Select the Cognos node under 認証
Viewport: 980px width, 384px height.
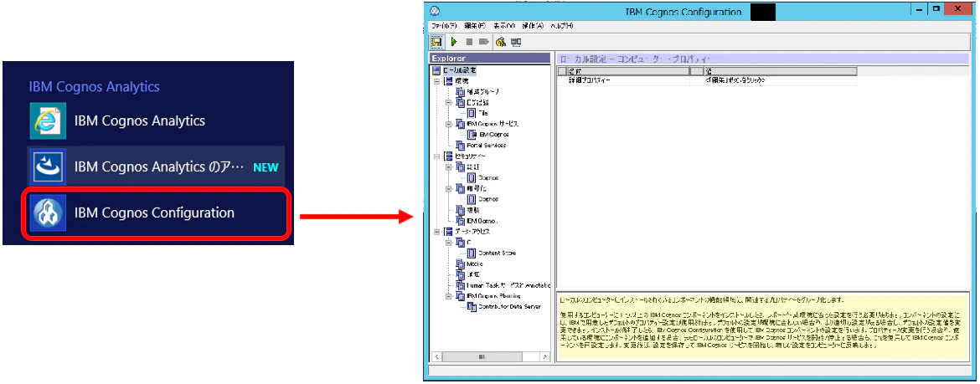point(488,178)
